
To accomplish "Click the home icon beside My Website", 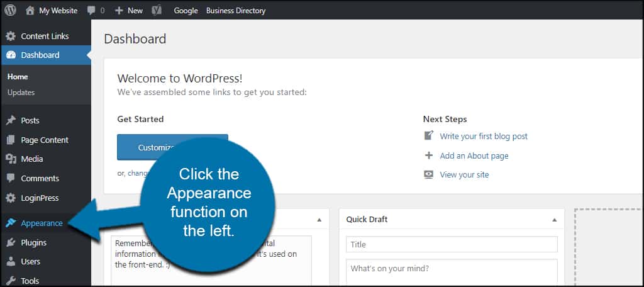I will pyautogui.click(x=30, y=11).
